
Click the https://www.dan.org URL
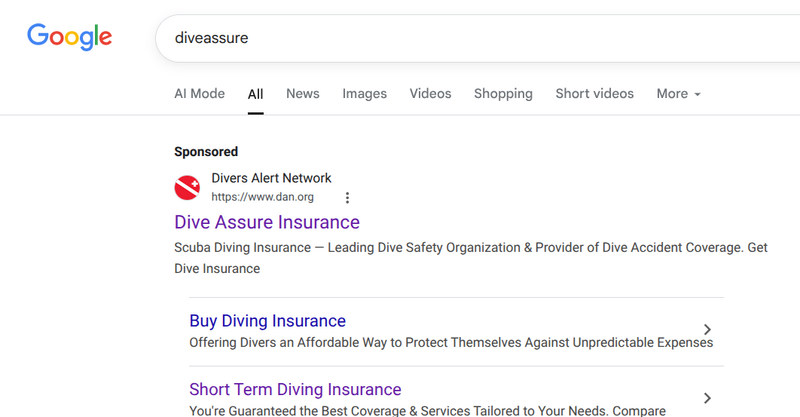(263, 197)
